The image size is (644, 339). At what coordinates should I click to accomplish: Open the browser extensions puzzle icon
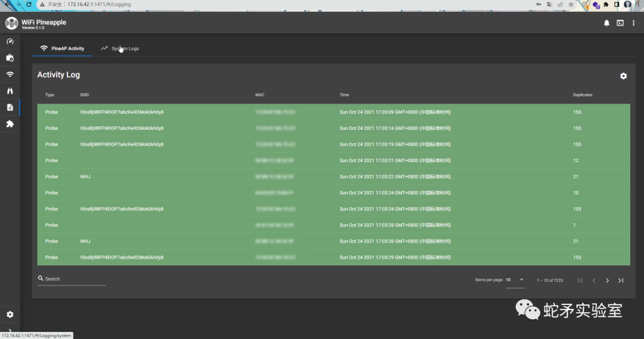coord(606,5)
